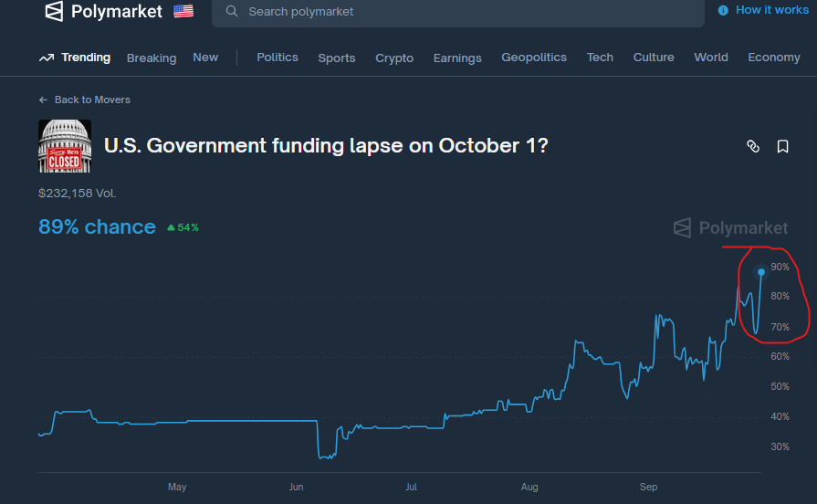This screenshot has height=504, width=817.
Task: Open the New tab
Action: click(205, 58)
